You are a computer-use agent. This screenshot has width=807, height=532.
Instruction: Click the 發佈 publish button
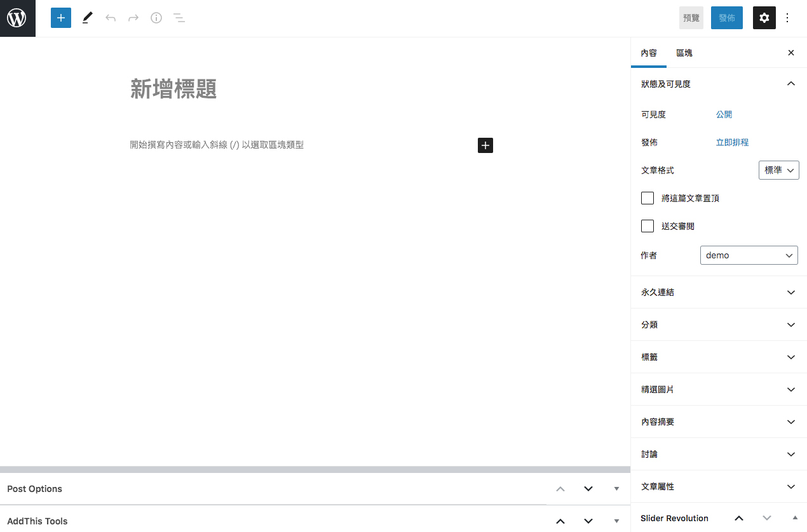tap(726, 18)
